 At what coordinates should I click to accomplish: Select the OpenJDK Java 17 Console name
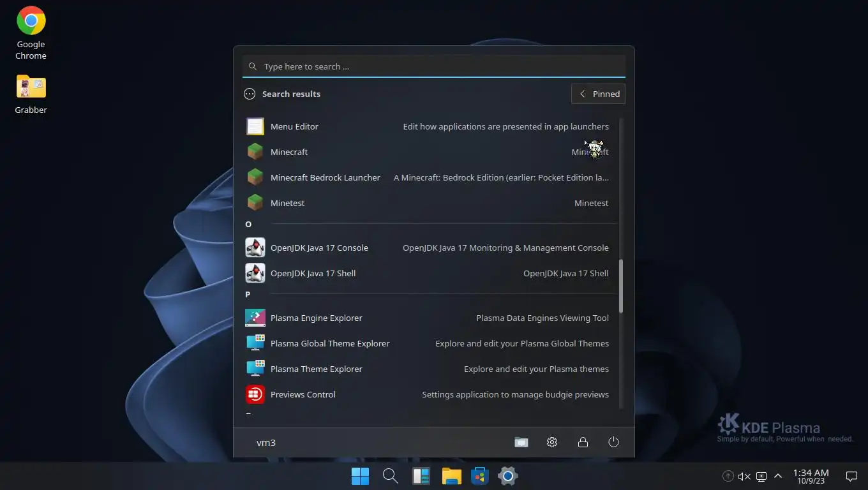tap(319, 248)
